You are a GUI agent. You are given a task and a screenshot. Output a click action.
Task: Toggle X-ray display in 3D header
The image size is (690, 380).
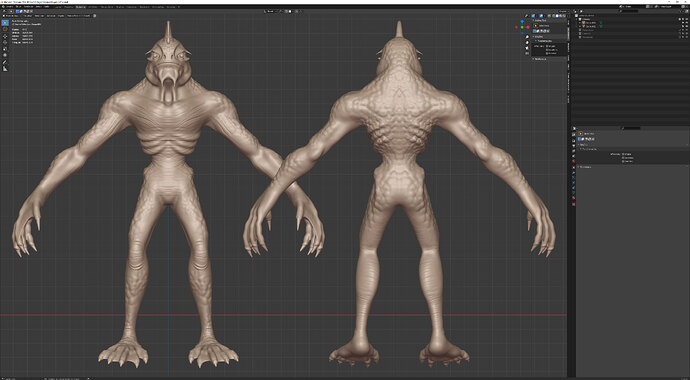tap(549, 15)
